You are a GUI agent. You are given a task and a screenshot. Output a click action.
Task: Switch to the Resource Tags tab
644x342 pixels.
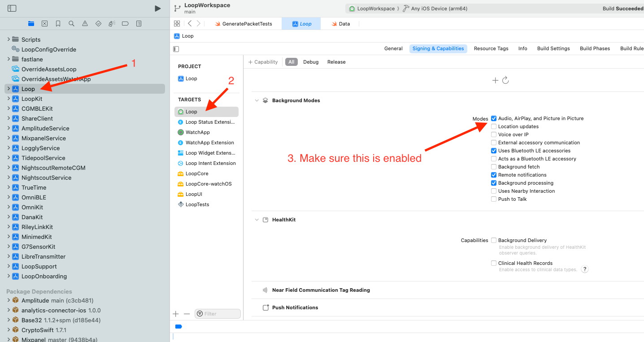click(491, 48)
